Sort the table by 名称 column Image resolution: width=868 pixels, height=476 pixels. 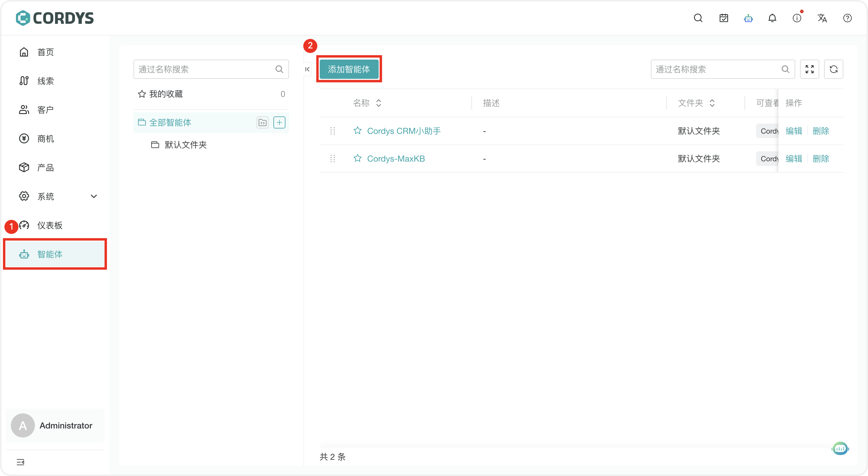[378, 103]
